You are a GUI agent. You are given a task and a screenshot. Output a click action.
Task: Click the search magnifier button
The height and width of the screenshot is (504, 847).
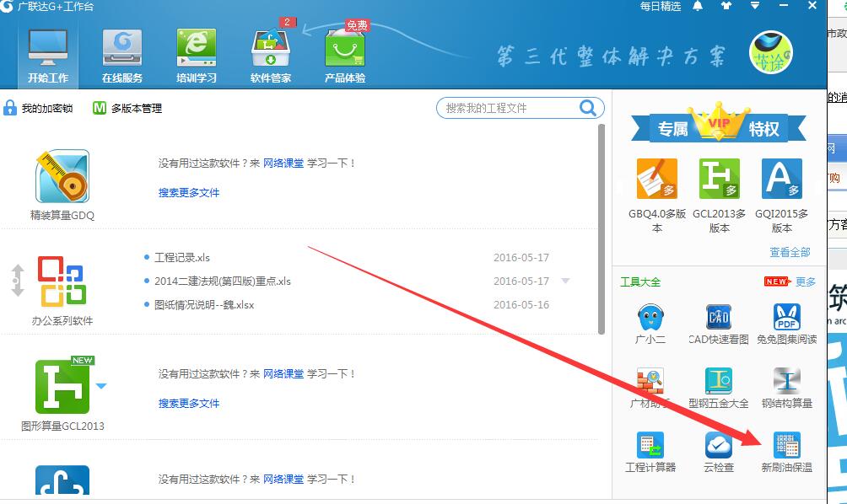pyautogui.click(x=588, y=108)
